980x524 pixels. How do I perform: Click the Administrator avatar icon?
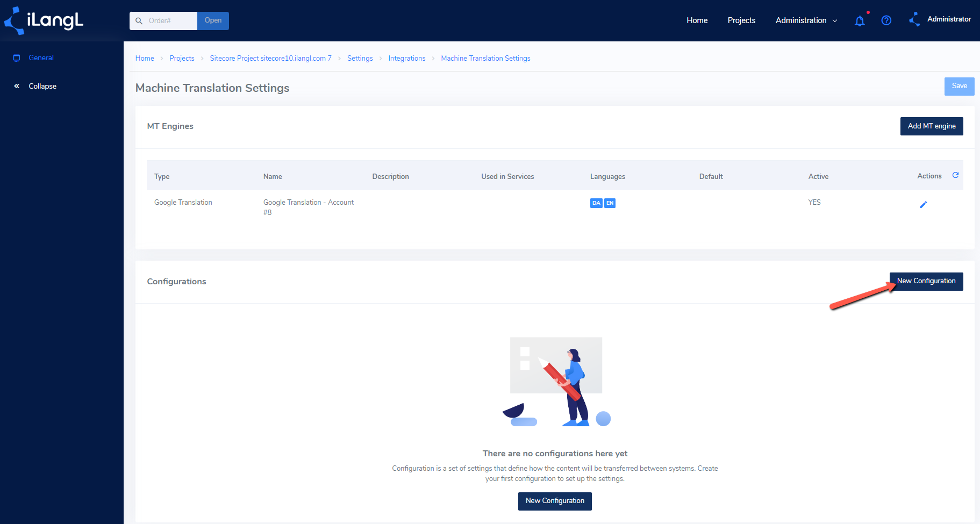click(914, 20)
